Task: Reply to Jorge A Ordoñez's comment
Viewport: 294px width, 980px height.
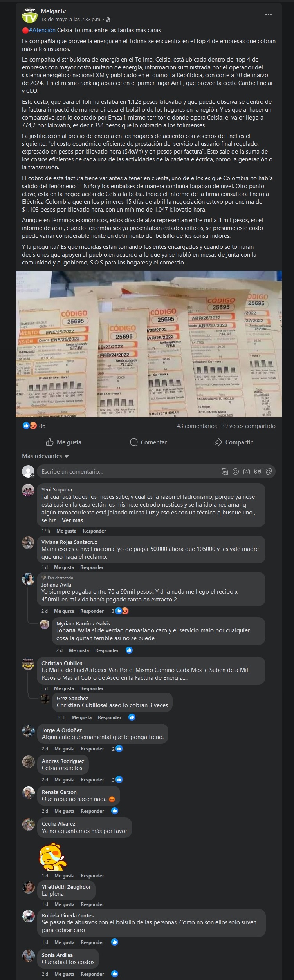Action: (x=92, y=749)
